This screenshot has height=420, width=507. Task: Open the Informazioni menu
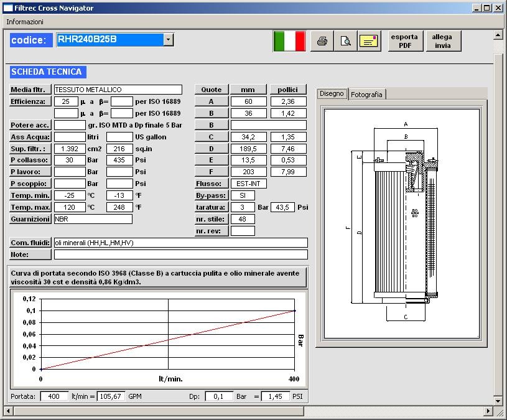pyautogui.click(x=25, y=21)
